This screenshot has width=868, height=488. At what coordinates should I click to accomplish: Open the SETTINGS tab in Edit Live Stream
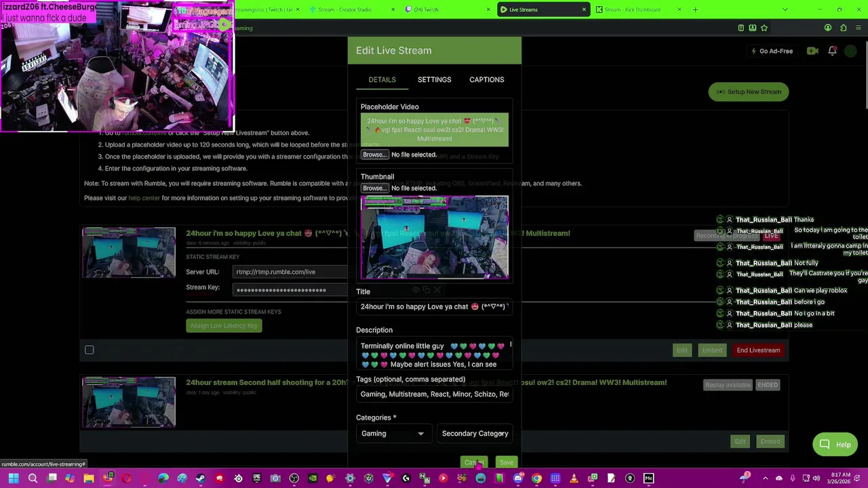point(434,80)
